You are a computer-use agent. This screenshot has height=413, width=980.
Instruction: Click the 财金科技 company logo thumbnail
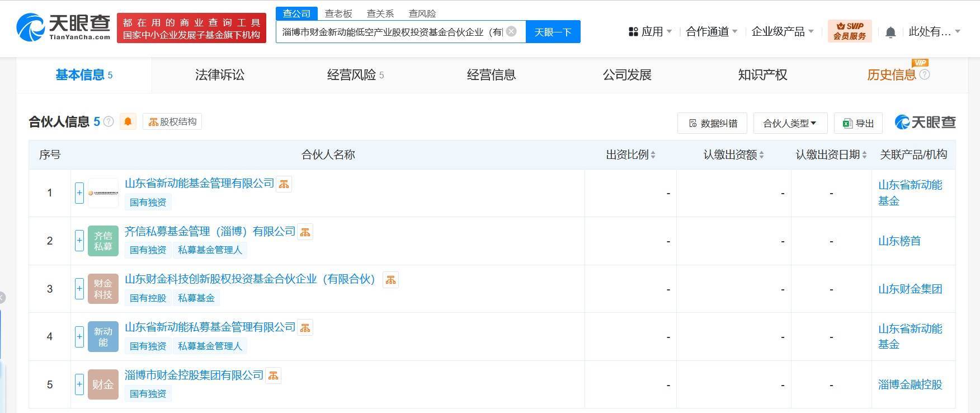103,289
